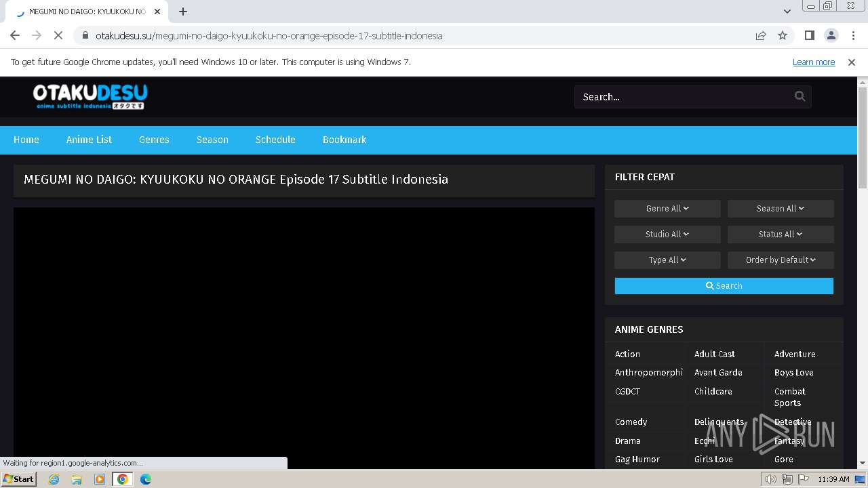Click the Otakudesu site logo

(90, 96)
